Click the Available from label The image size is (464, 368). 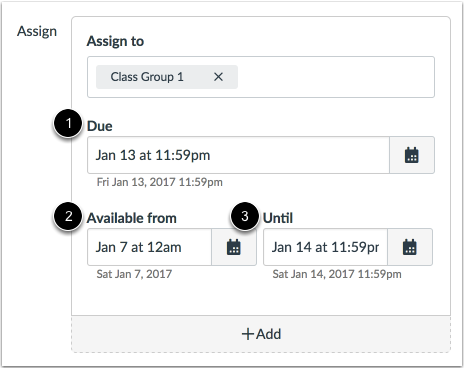(x=132, y=218)
